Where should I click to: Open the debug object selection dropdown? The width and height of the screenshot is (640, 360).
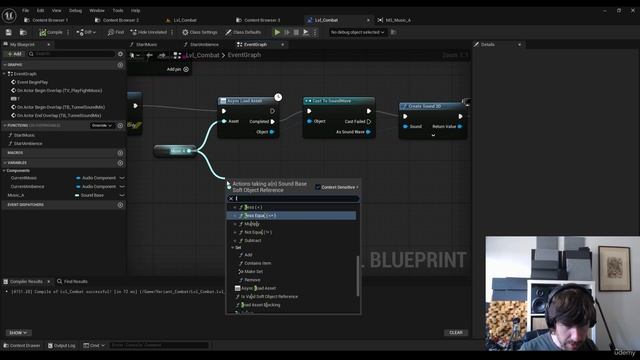click(357, 32)
